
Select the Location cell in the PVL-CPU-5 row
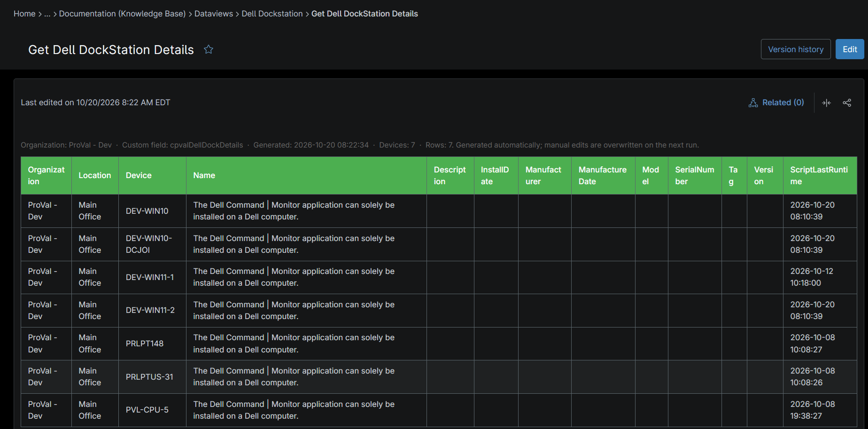[95, 410]
